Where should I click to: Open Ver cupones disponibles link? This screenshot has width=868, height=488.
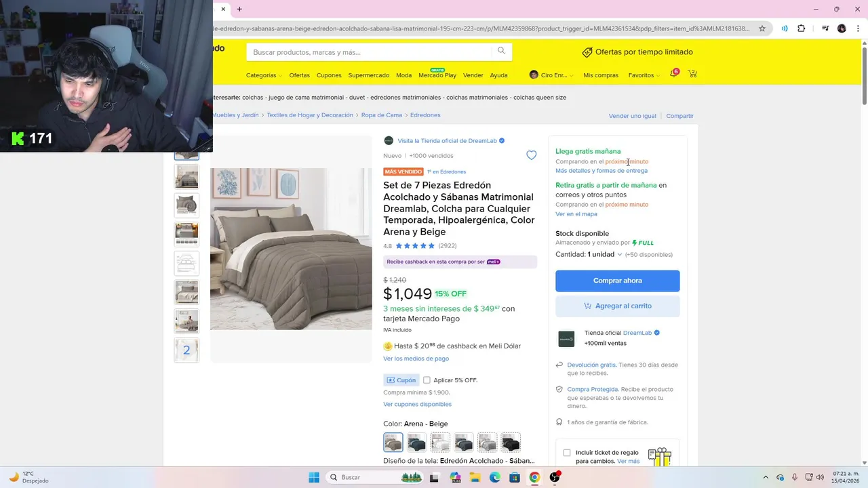[417, 405]
